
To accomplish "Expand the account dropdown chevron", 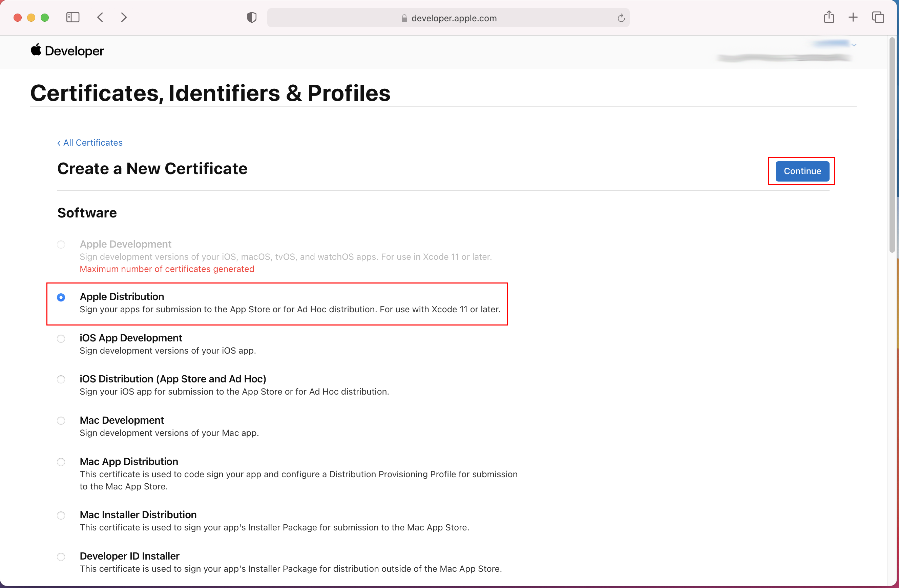I will point(854,45).
